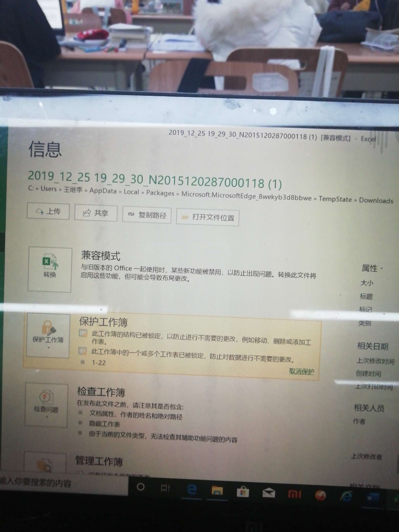Viewport: 399px width, 532px height.
Task: Click the 相关人员 heading
Action: click(x=369, y=408)
